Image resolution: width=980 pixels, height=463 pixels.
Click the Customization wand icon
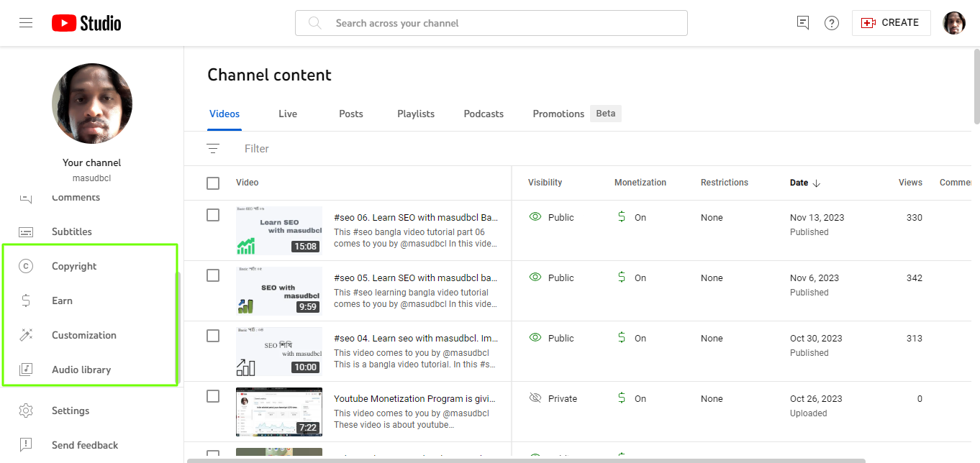(26, 335)
